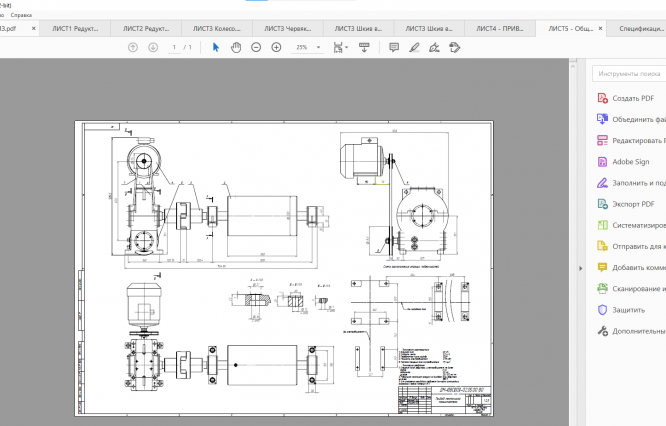Open the Справка menu

21,15
